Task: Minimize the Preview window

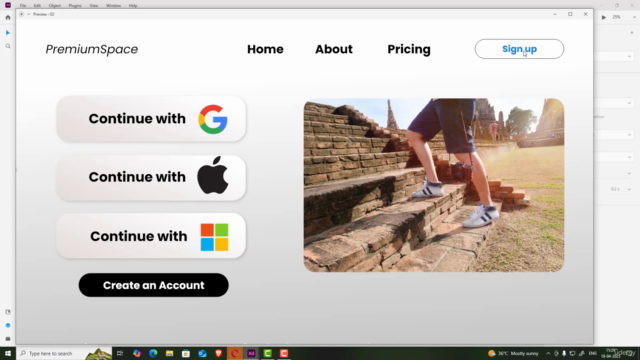Action: coord(555,14)
